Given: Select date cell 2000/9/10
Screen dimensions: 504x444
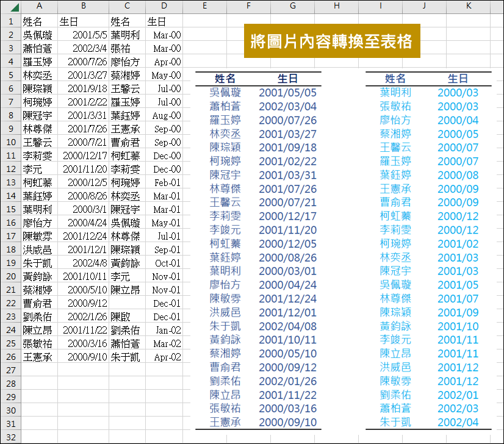Looking at the screenshot, I should pyautogui.click(x=83, y=357).
